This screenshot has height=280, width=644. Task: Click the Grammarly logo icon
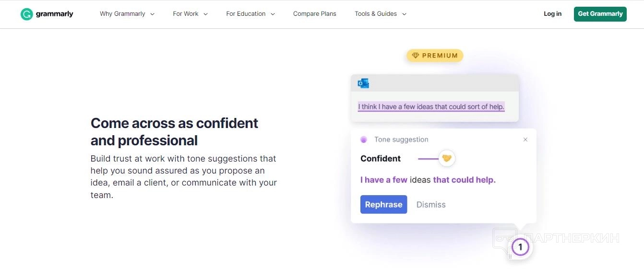coord(26,14)
